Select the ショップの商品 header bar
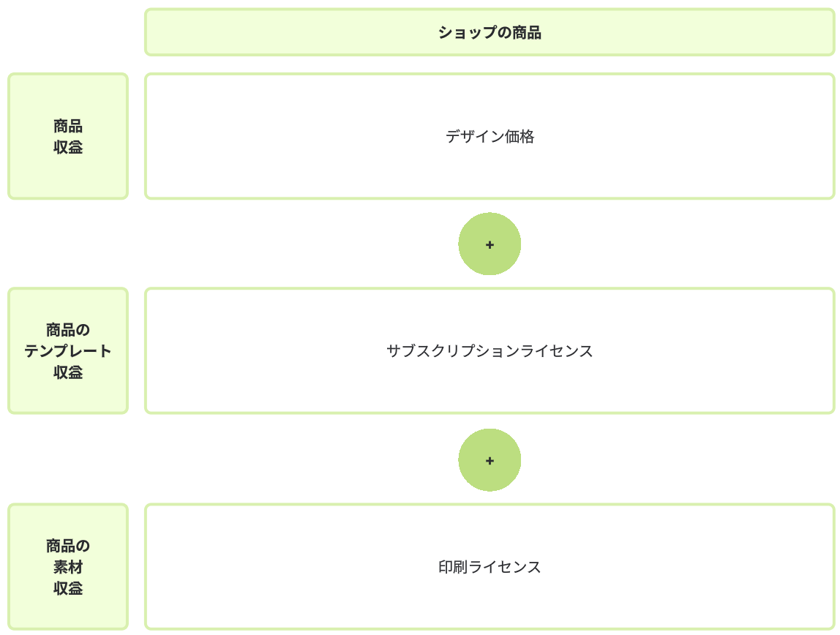The height and width of the screenshot is (635, 840). 490,32
